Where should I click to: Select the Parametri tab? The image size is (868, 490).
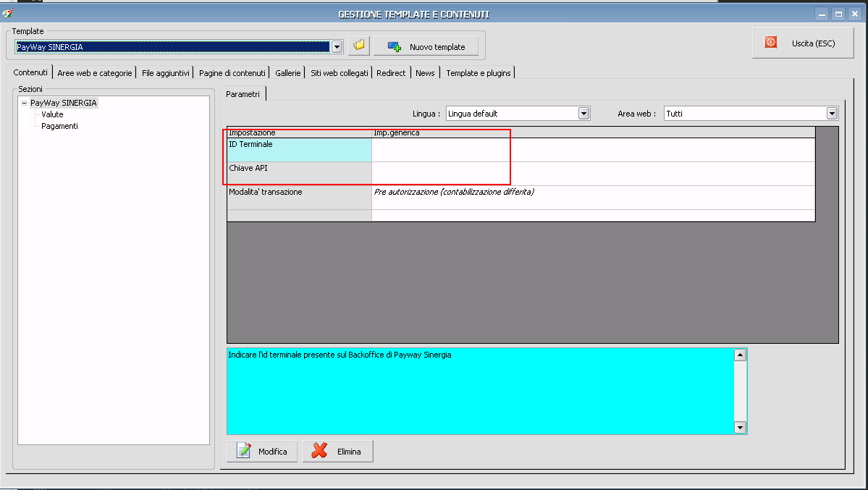point(243,94)
